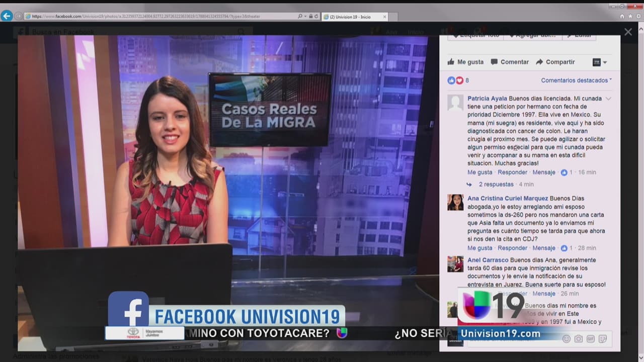This screenshot has width=644, height=362.
Task: Click Me gusta under Ana Cristina's comment
Action: click(x=480, y=248)
